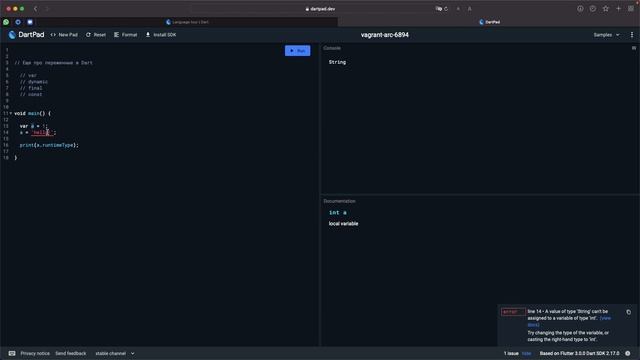Show the tab overview grid
Image resolution: width=640 pixels, height=360 pixels.
[x=631, y=9]
